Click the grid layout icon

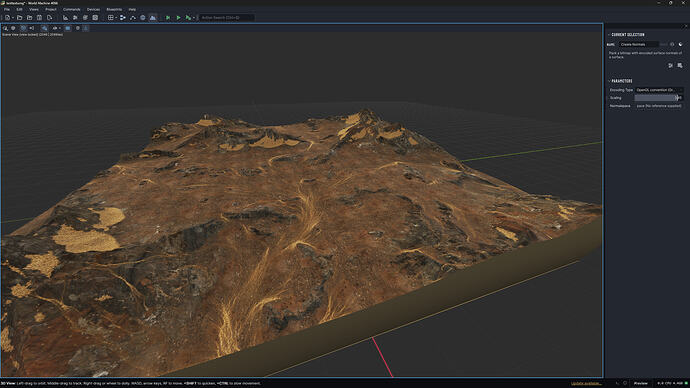(110, 18)
